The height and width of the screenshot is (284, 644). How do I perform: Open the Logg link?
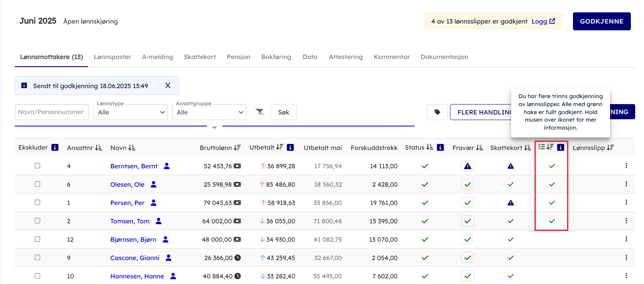[x=543, y=22]
